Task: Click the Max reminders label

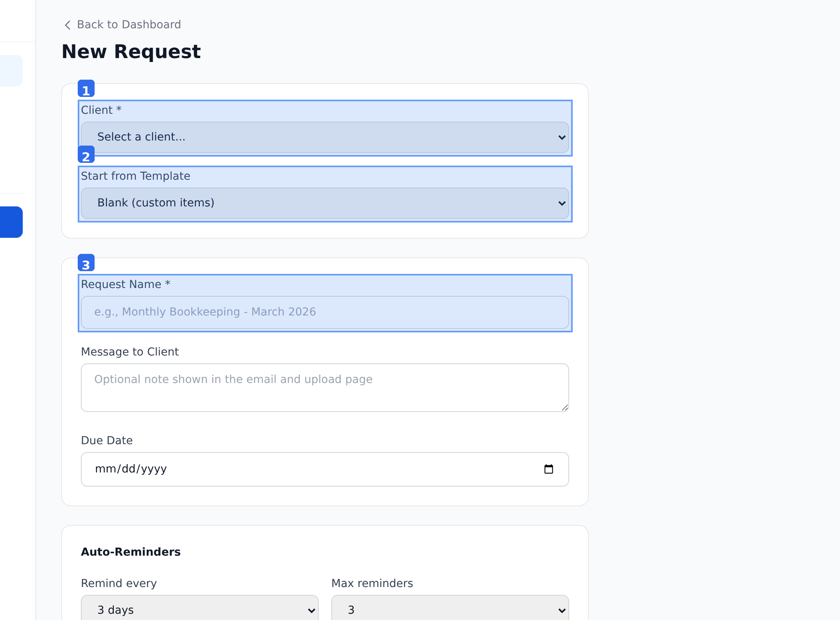Action: [x=372, y=583]
